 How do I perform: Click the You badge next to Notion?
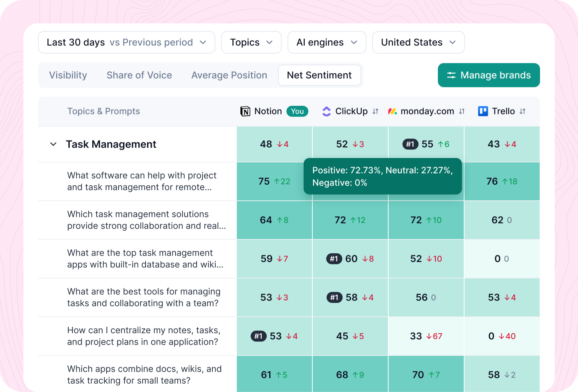(x=297, y=111)
